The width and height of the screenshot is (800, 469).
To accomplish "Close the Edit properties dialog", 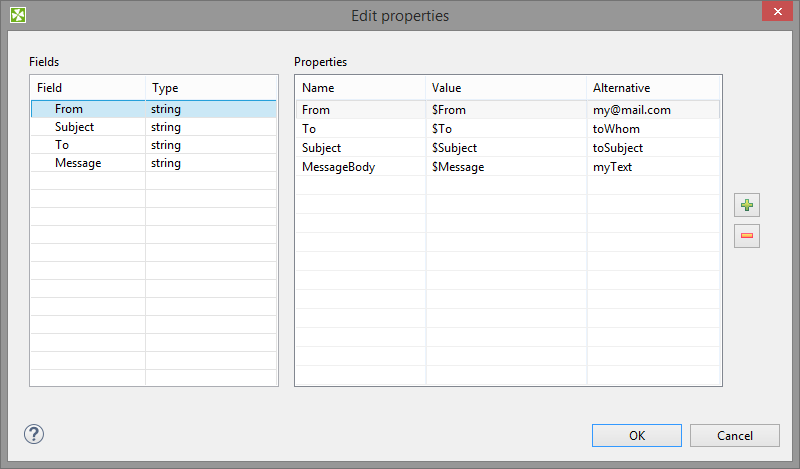I will (772, 12).
